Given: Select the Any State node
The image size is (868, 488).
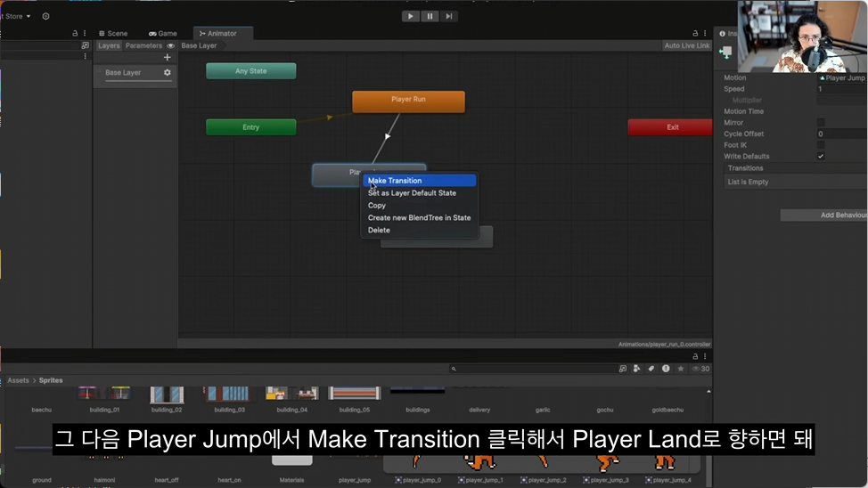Looking at the screenshot, I should [x=250, y=71].
